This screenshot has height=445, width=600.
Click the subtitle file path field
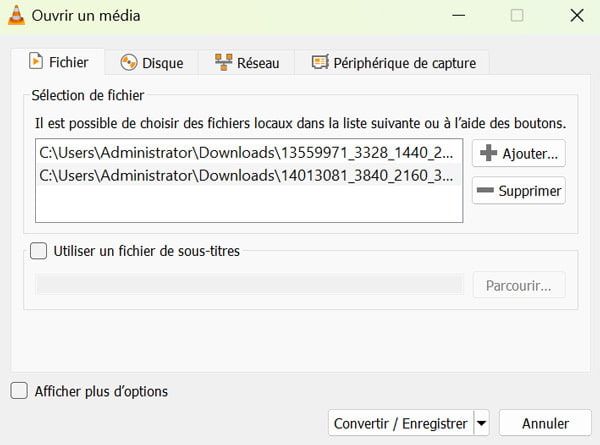tap(249, 285)
